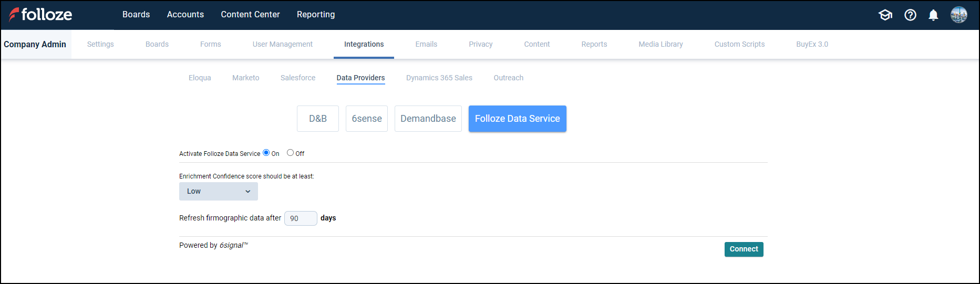Open the Content Center menu
The image size is (980, 284).
pyautogui.click(x=250, y=15)
